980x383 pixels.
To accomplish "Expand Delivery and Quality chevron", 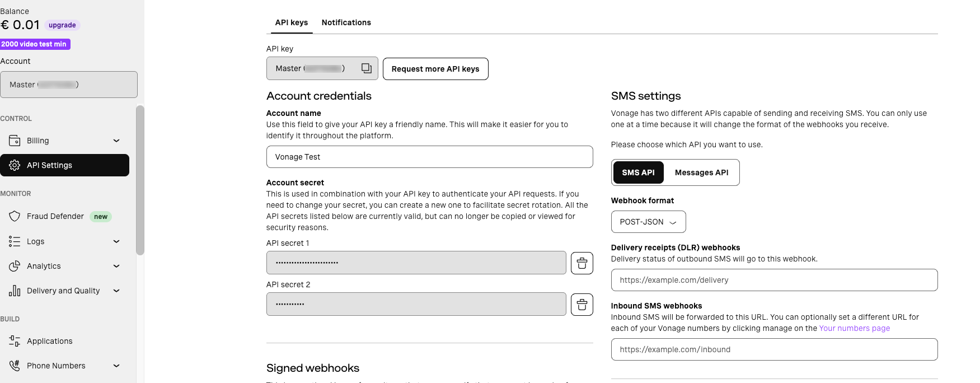I will click(116, 291).
